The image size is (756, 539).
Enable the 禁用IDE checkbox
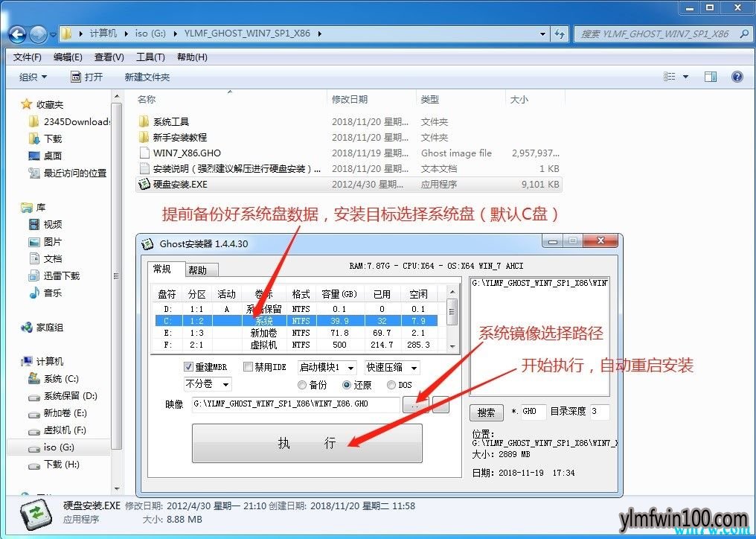click(248, 367)
